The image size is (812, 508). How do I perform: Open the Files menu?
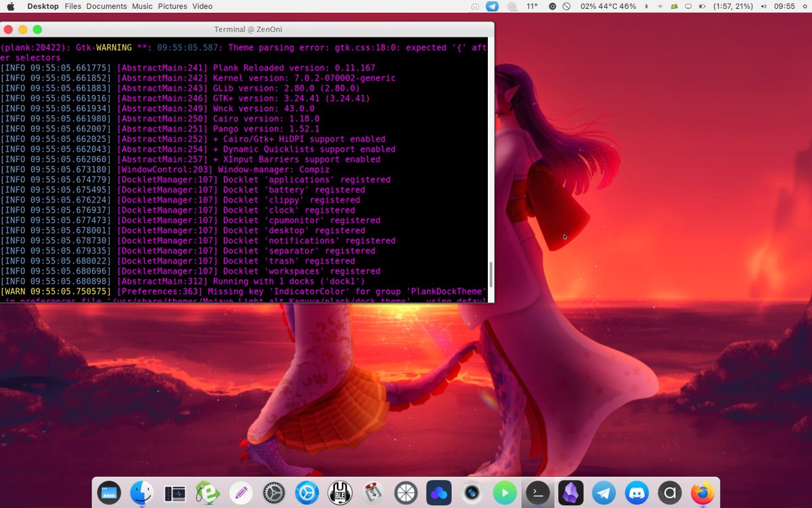(73, 6)
